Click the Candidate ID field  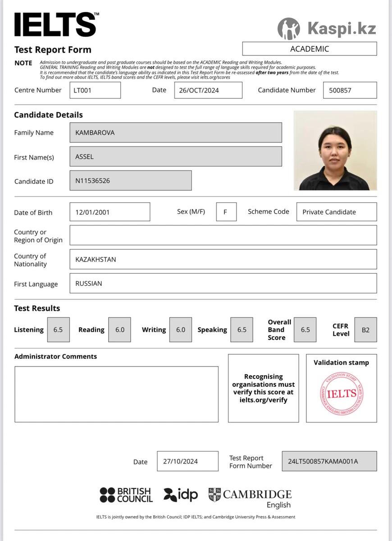click(131, 180)
